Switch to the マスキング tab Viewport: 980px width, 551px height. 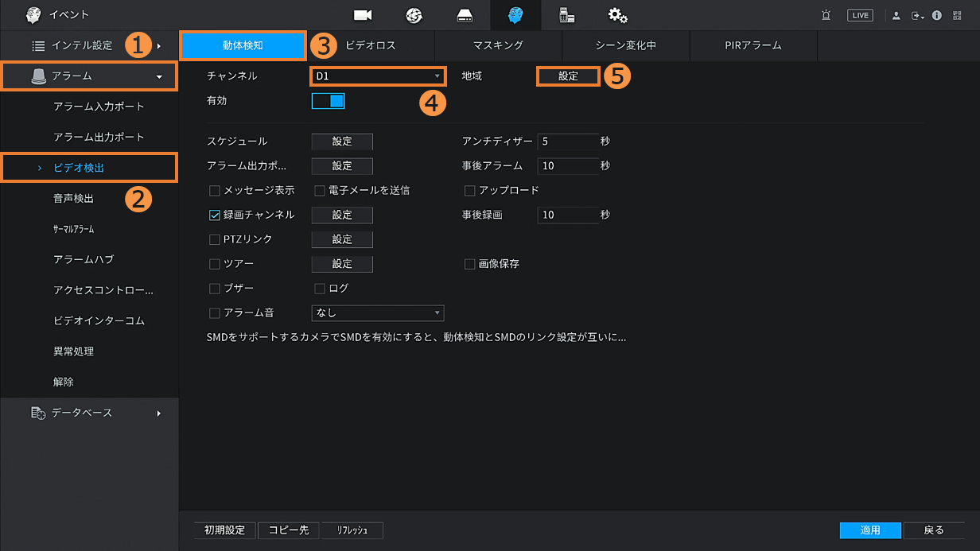(498, 45)
